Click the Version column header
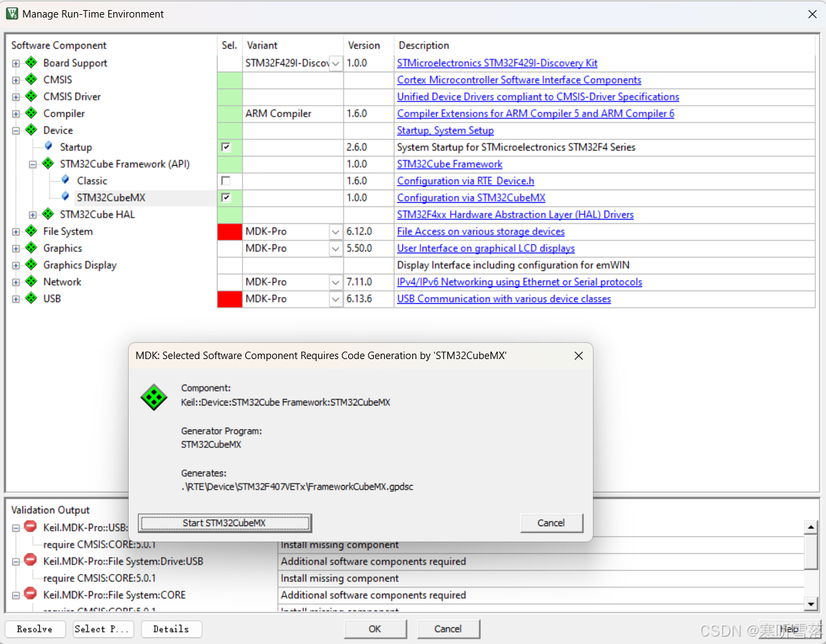 point(364,45)
